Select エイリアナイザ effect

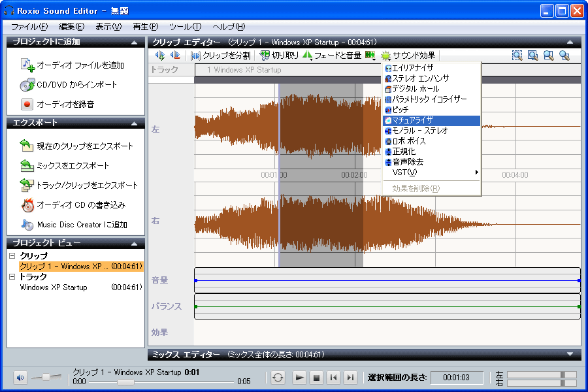tap(431, 68)
